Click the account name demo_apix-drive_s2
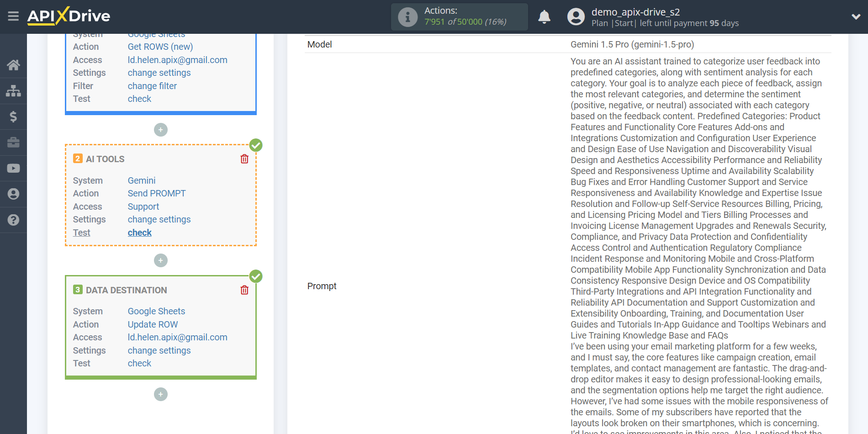Image resolution: width=868 pixels, height=434 pixels. click(x=635, y=12)
